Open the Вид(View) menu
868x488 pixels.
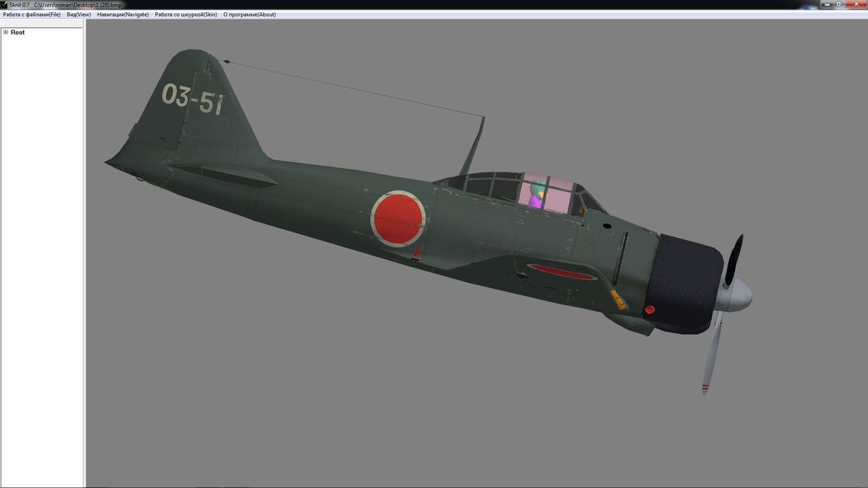click(x=79, y=14)
